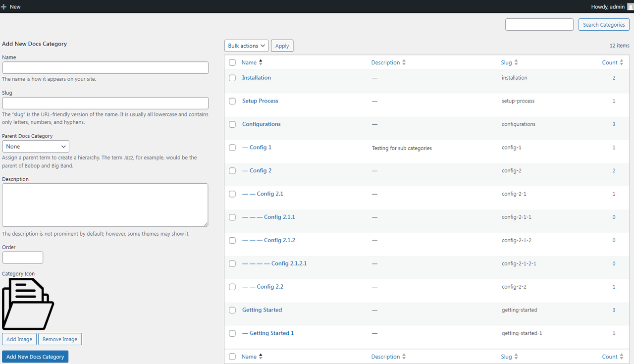Click the plus icon beside New
Image resolution: width=634 pixels, height=364 pixels.
4,6
